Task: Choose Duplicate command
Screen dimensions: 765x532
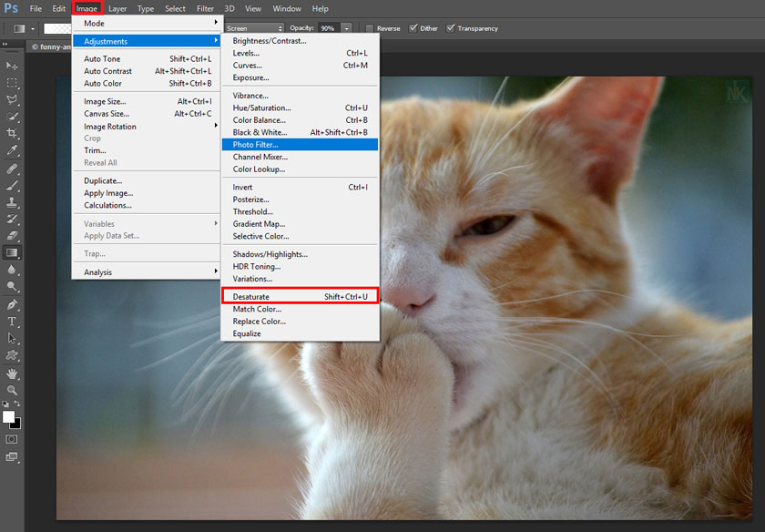Action: pyautogui.click(x=146, y=180)
